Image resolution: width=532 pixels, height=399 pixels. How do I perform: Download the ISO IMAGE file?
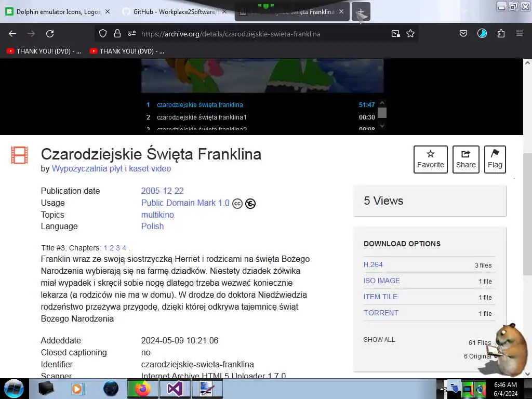[x=382, y=281]
